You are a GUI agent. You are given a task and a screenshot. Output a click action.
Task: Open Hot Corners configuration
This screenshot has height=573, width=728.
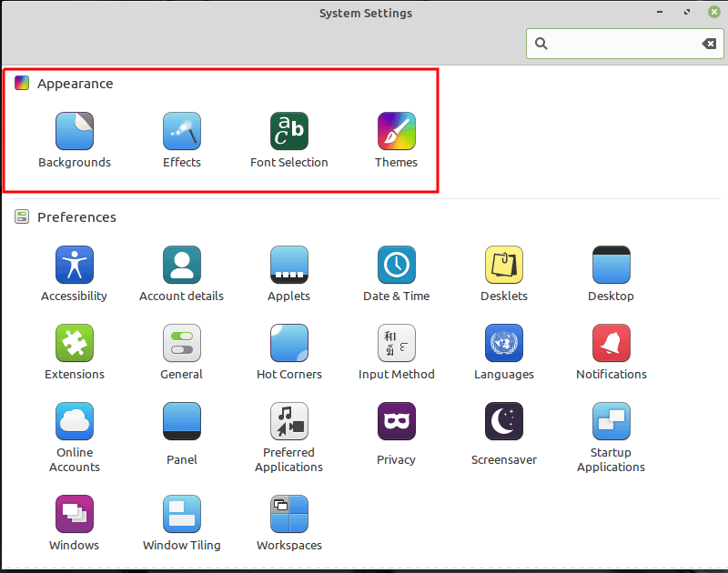(x=288, y=343)
